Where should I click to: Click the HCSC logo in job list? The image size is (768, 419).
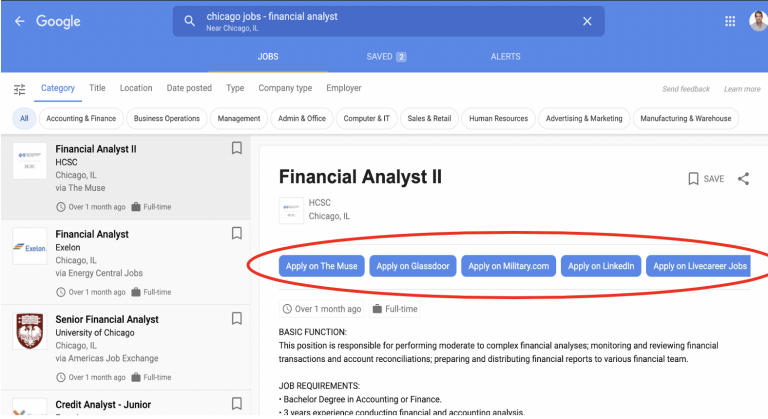tap(29, 161)
